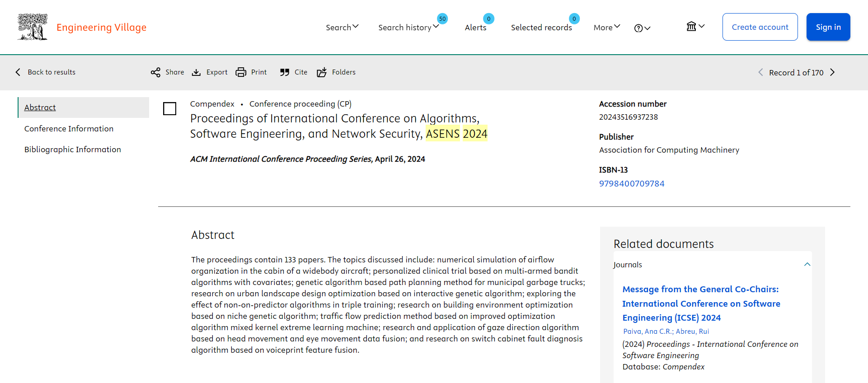Click the Export download icon
Viewport: 868px width, 383px height.
(196, 72)
